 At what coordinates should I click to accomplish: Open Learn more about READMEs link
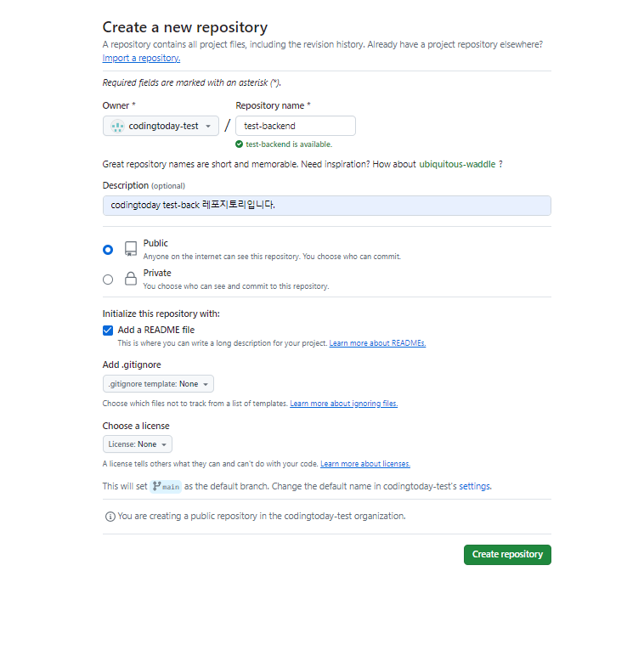click(377, 343)
